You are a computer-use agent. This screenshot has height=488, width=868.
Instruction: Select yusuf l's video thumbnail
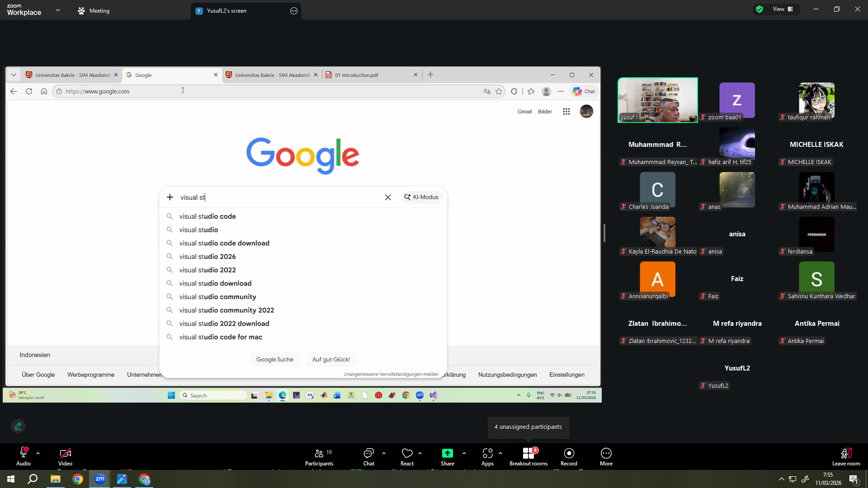[x=658, y=100]
